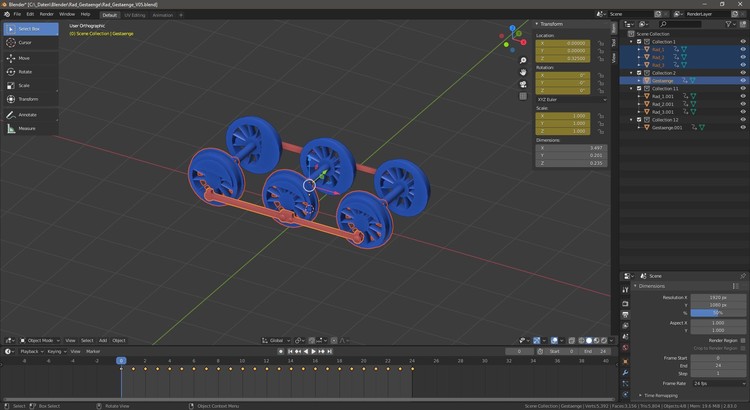Activate the Move tool
750x410 pixels.
point(24,58)
